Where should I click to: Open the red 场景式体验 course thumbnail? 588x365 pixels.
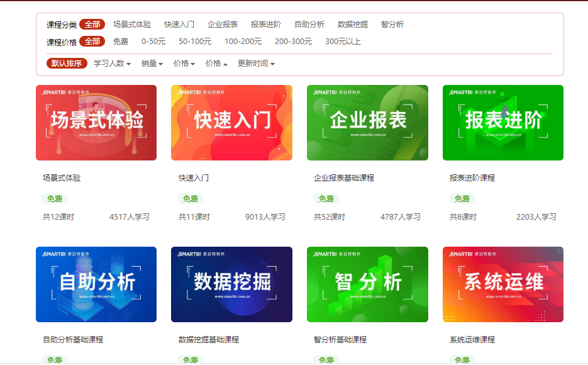click(x=96, y=123)
